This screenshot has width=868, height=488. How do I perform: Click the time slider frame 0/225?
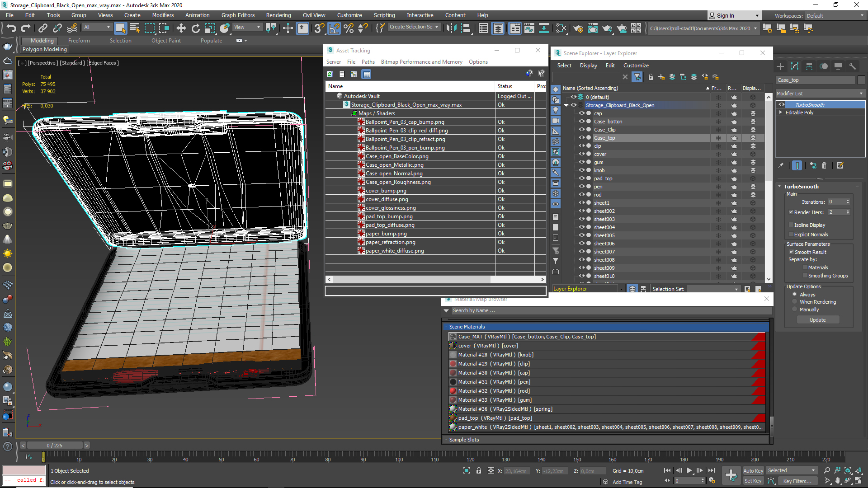click(55, 446)
